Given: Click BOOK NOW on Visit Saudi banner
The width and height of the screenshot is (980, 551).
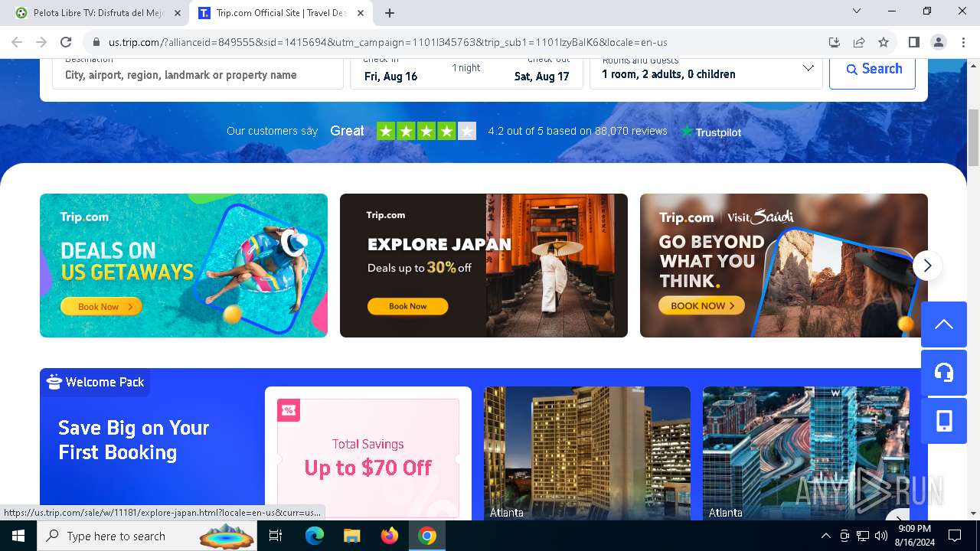Looking at the screenshot, I should (701, 305).
